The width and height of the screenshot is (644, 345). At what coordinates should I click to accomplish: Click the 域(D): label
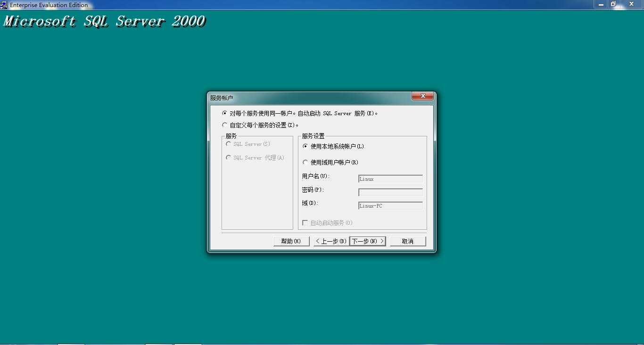(310, 203)
